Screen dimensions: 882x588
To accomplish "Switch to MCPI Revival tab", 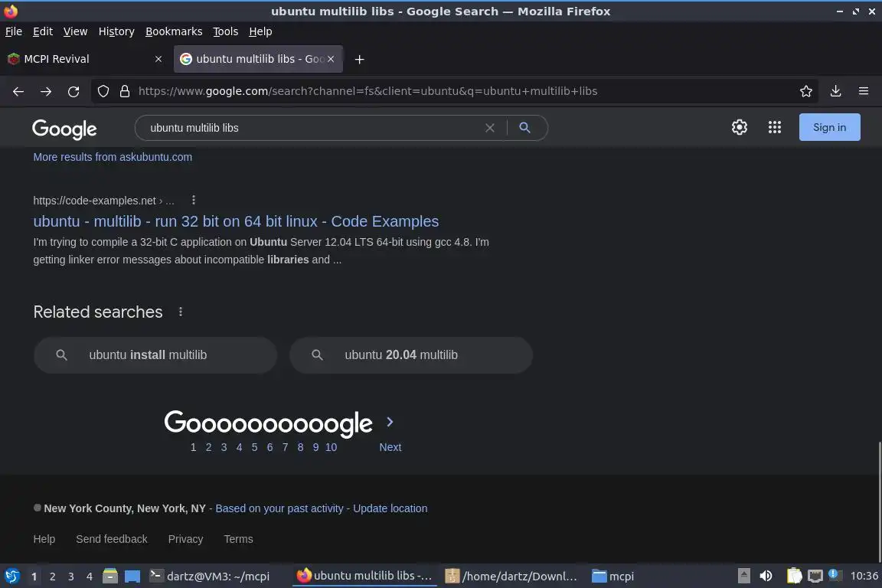I will (x=79, y=59).
